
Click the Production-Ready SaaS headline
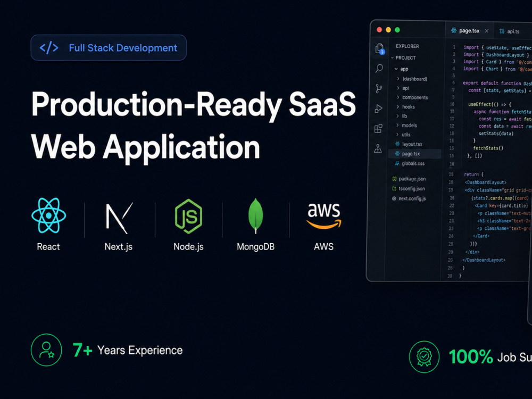pyautogui.click(x=194, y=105)
